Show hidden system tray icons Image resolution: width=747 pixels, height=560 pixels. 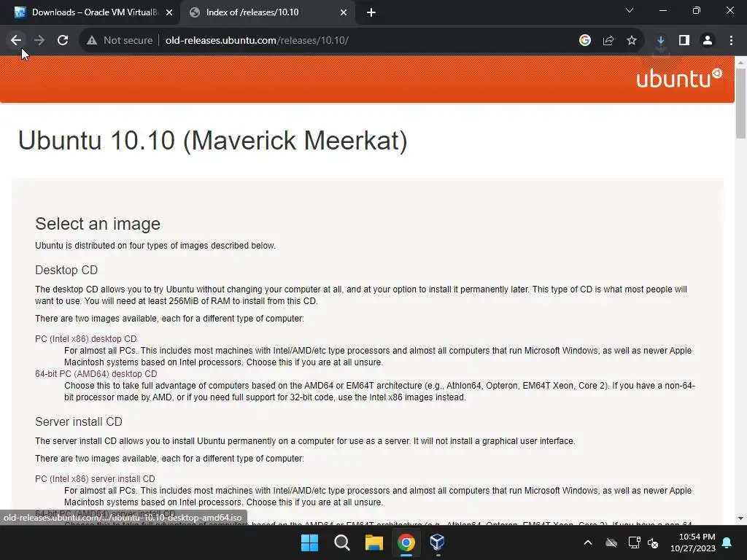(x=588, y=542)
